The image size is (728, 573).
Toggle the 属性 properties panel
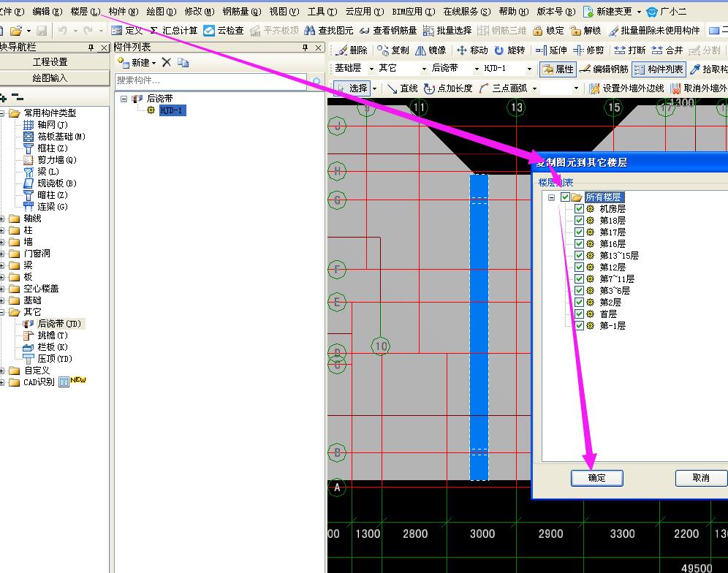click(558, 69)
